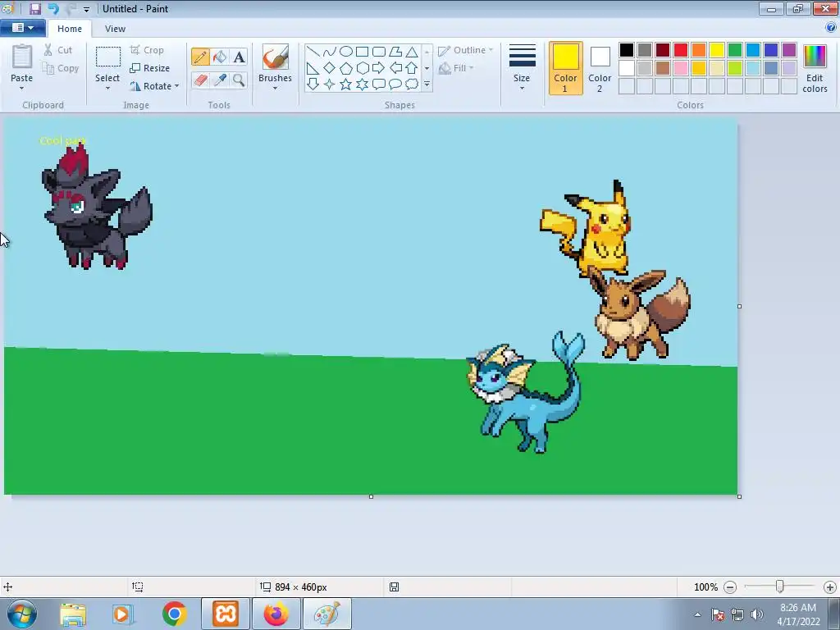The height and width of the screenshot is (630, 840).
Task: Select the Fill with color bucket tool
Action: coord(220,57)
